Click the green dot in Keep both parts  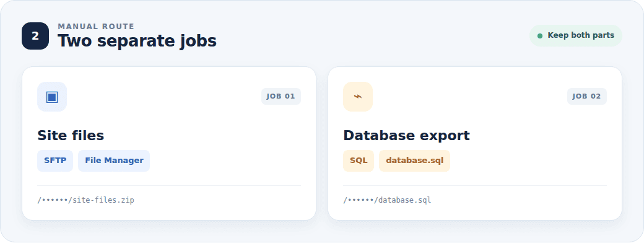tap(540, 36)
